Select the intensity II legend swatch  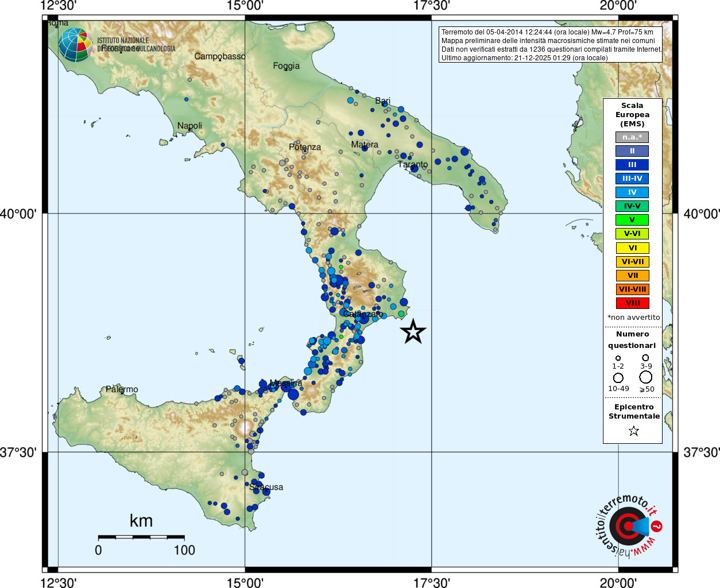(632, 151)
